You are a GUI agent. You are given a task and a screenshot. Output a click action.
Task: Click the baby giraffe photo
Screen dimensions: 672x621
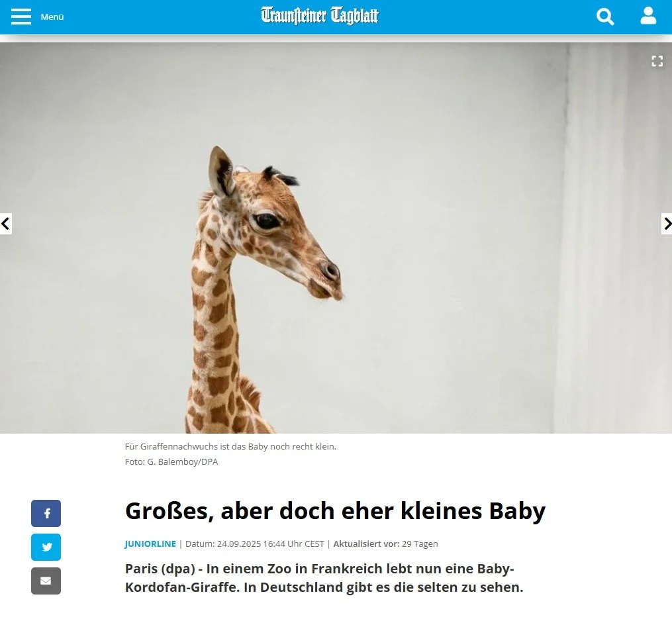[336, 238]
